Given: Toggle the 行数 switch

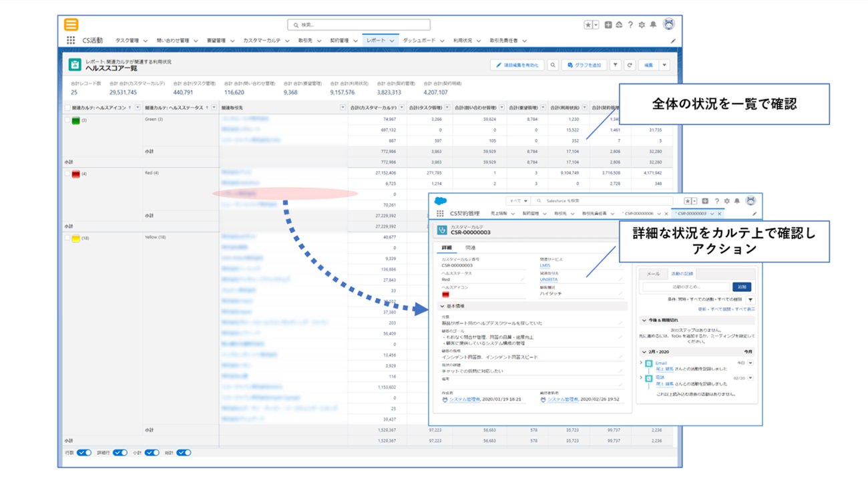Looking at the screenshot, I should [84, 452].
